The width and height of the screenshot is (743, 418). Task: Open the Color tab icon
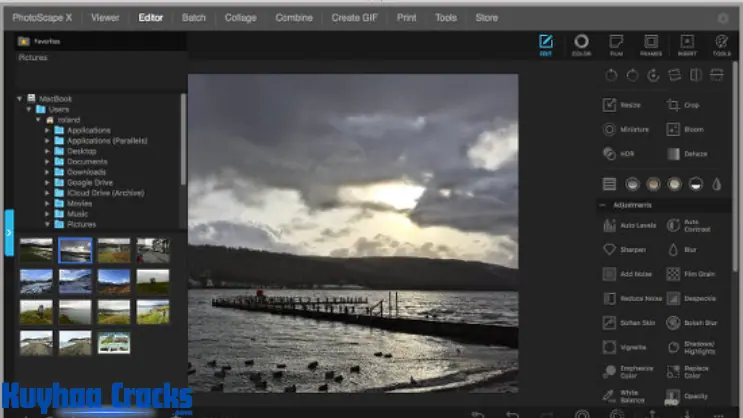[x=581, y=45]
